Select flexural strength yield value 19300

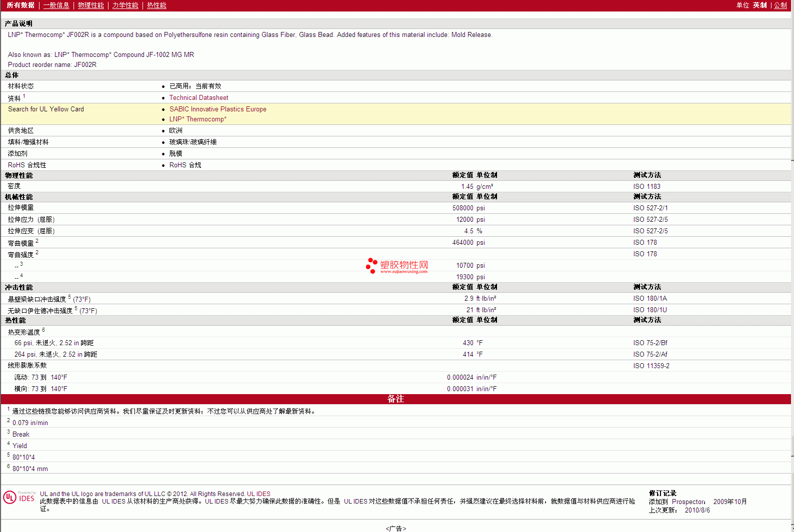coord(464,277)
